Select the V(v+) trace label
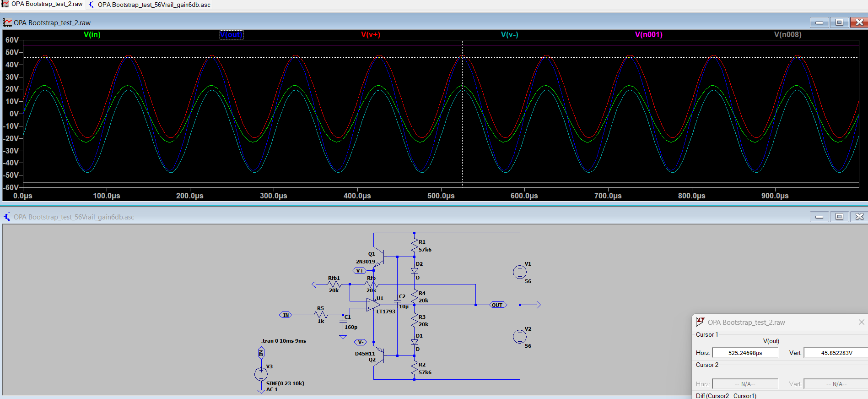 click(x=371, y=34)
